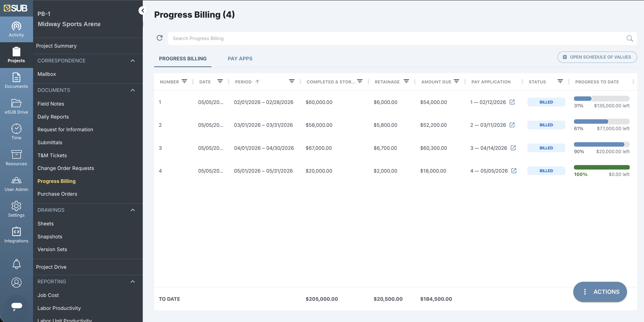644x322 pixels.
Task: Click the 31% progress bar
Action: pyautogui.click(x=601, y=98)
